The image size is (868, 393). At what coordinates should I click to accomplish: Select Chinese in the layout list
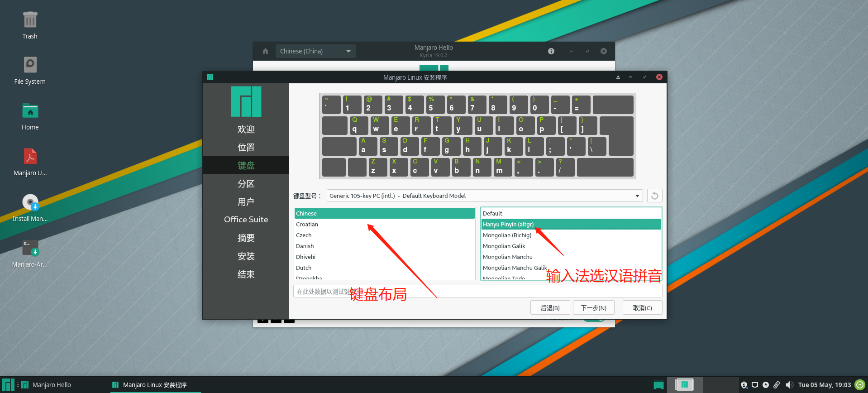[384, 213]
